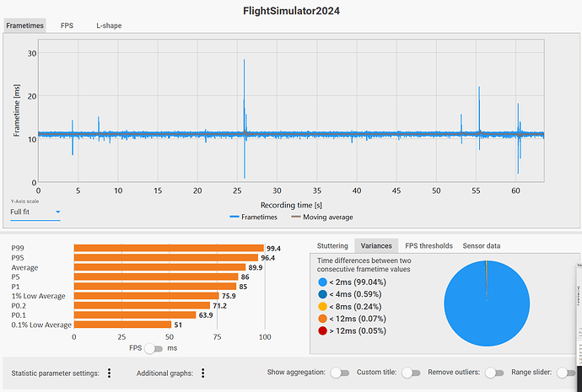Click the FlightSimulator2024 chart title
582x392 pixels.
[291, 11]
